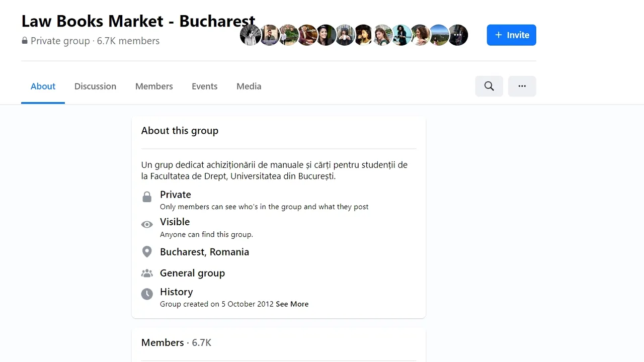Click the 6.7K members link in header
Viewport: 644px width, 362px height.
[x=128, y=41]
